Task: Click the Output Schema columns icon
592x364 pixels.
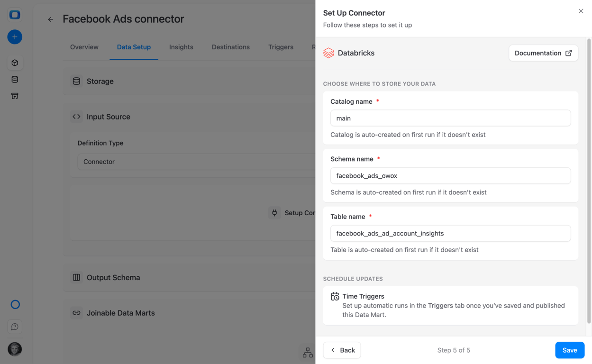Action: 76,277
